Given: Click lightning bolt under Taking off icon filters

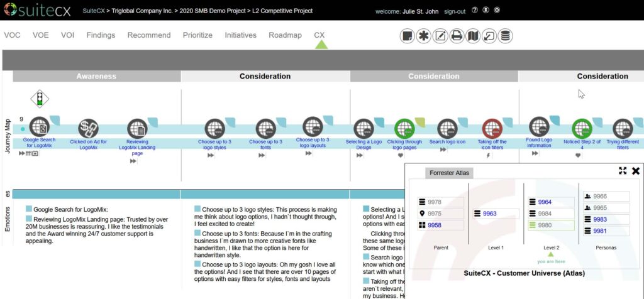Looking at the screenshot, I should pos(488,155).
